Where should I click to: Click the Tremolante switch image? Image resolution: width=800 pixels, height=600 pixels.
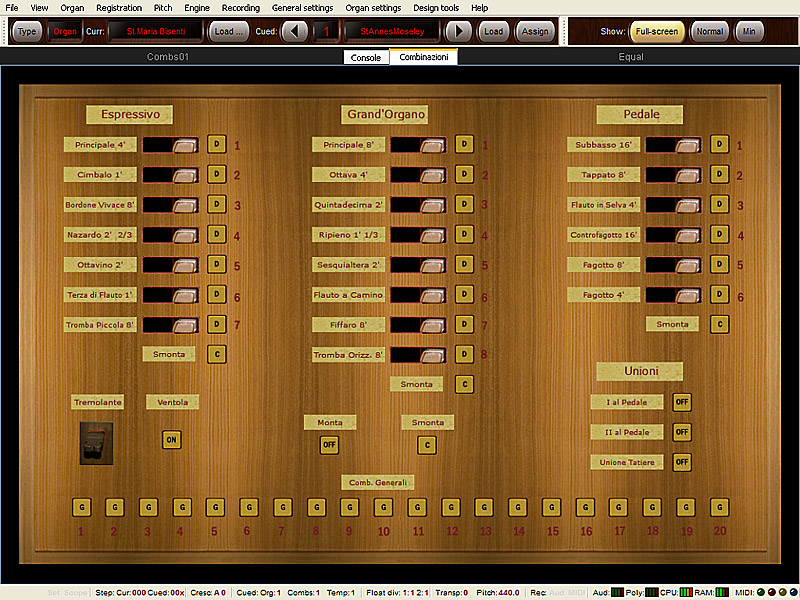click(x=96, y=443)
